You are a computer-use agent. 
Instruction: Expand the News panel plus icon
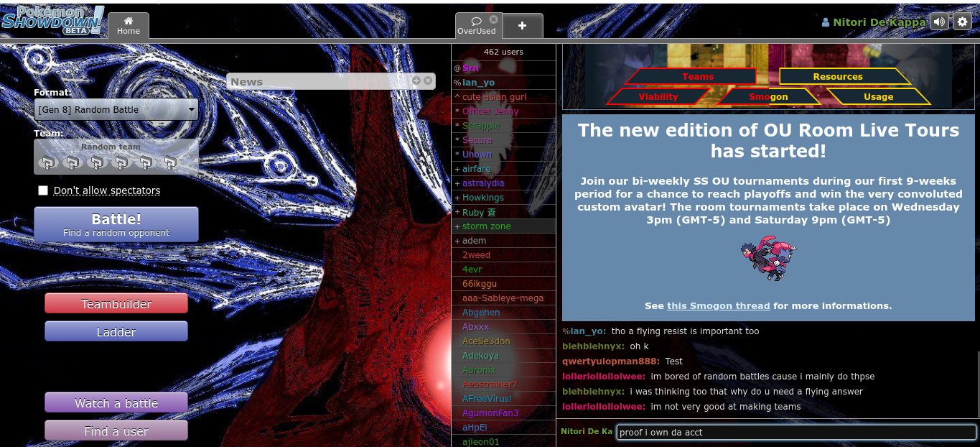(x=416, y=80)
